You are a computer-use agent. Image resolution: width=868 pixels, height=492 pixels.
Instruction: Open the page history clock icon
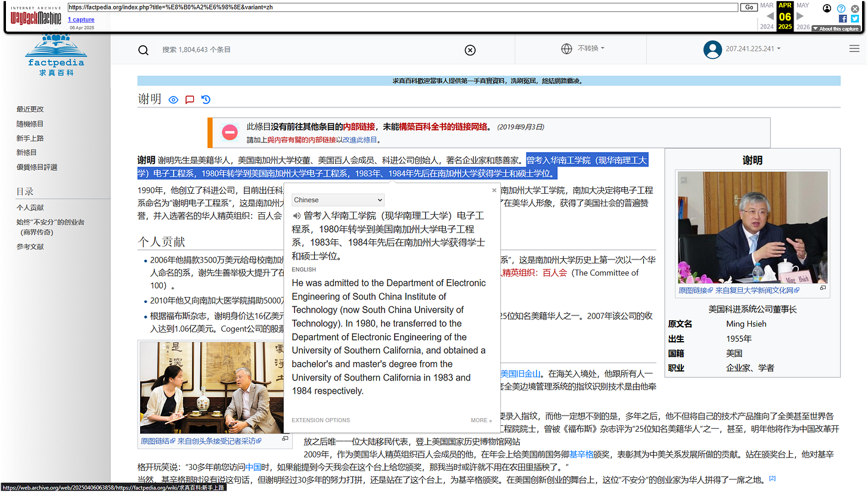[206, 100]
